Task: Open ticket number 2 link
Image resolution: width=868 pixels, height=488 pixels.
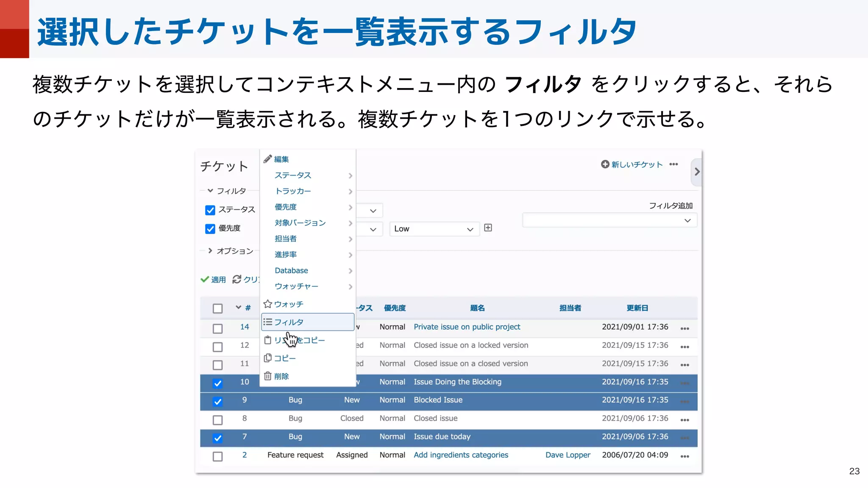Action: tap(245, 455)
